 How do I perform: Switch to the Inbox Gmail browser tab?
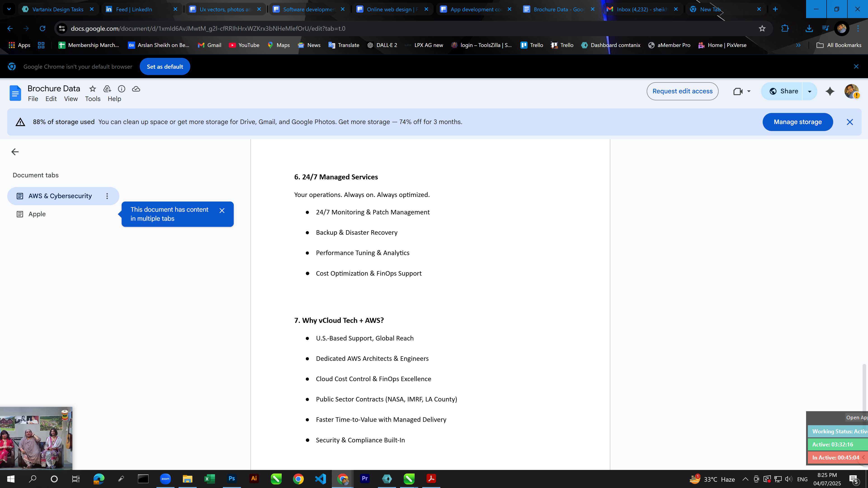pyautogui.click(x=642, y=9)
